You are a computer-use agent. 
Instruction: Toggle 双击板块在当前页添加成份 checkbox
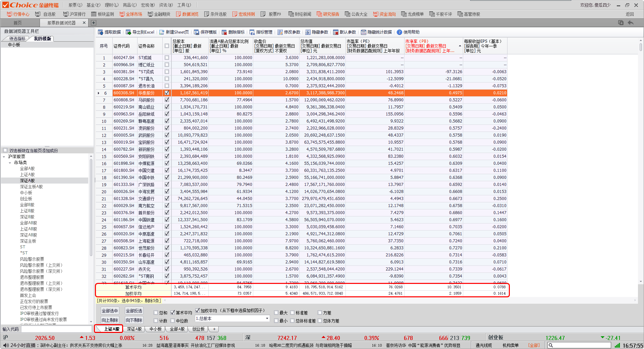point(5,150)
